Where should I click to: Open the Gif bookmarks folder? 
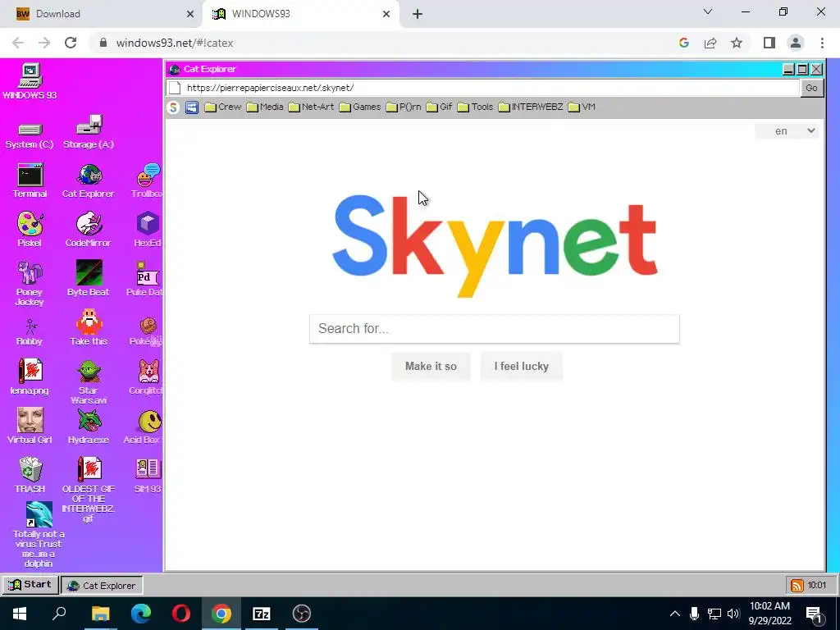[440, 107]
